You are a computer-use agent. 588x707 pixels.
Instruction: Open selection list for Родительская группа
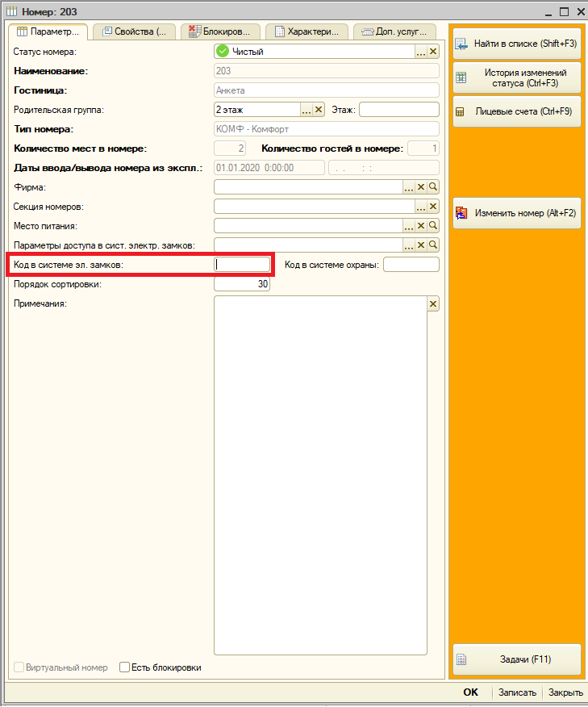(x=307, y=110)
